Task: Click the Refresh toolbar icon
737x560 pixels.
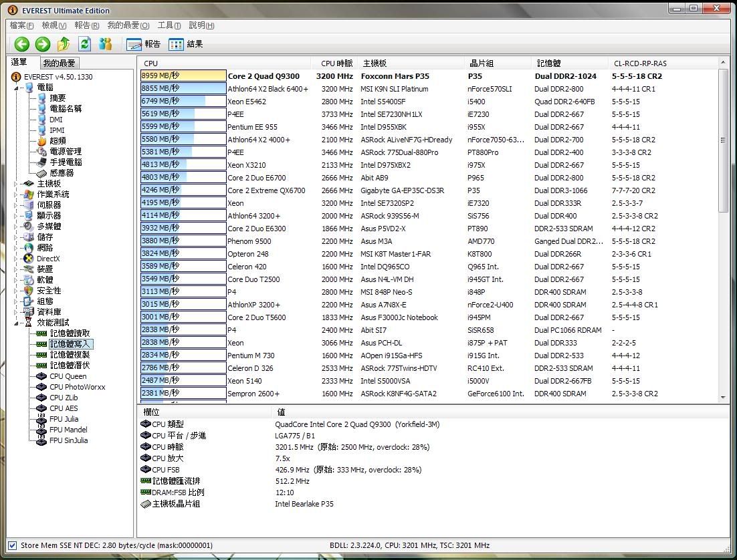Action: click(x=85, y=44)
